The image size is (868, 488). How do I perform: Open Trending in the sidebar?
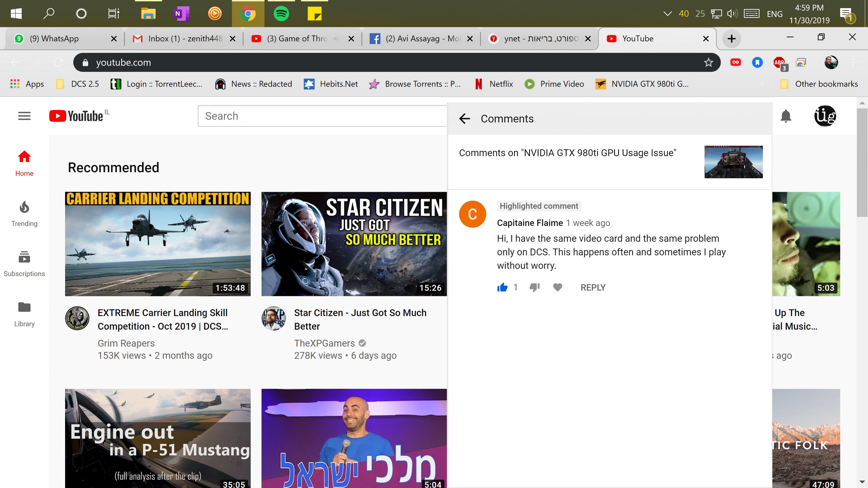[24, 214]
